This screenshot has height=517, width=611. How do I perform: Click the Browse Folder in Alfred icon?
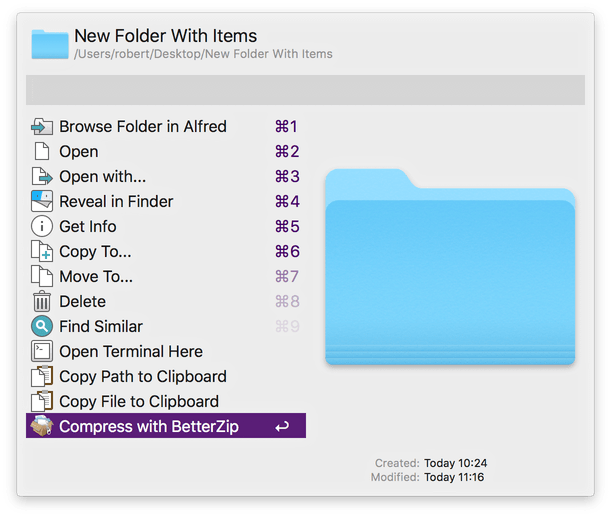click(x=42, y=127)
